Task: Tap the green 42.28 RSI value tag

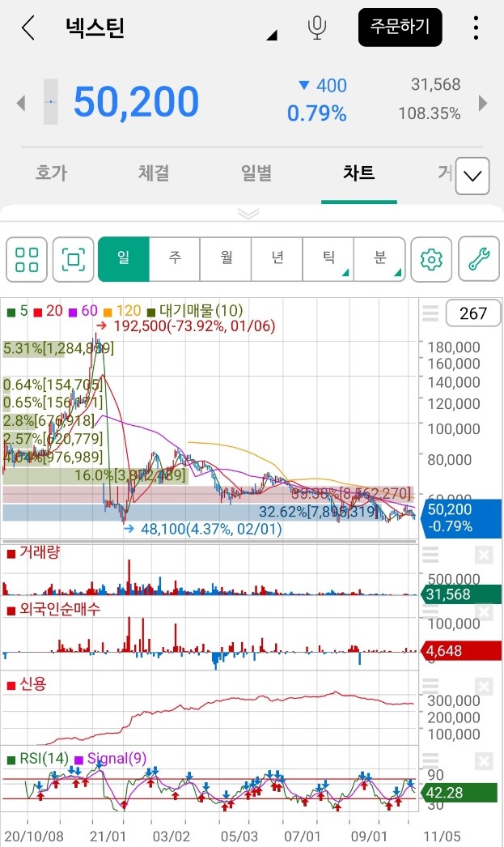Action: point(460,793)
